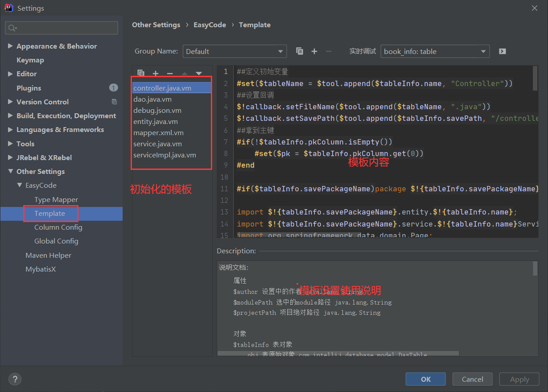The height and width of the screenshot is (392, 548).
Task: Close the Settings dialog
Action: point(534,8)
